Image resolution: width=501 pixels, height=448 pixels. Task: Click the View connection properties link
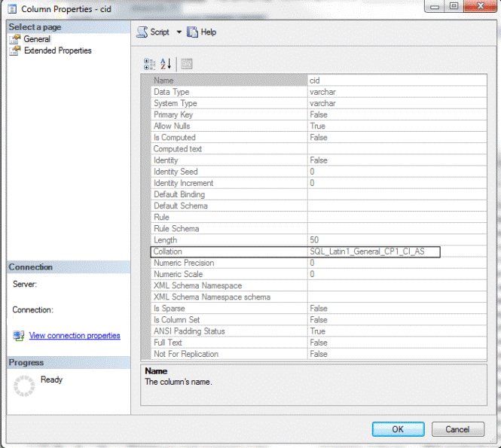pos(74,336)
